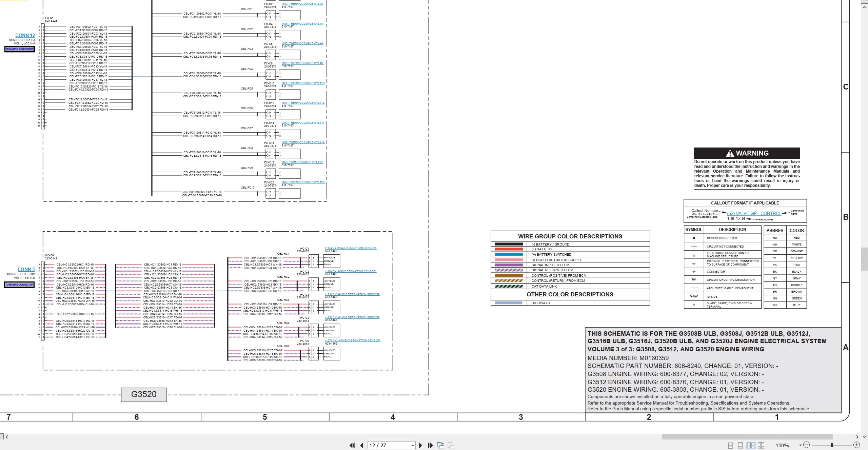The height and width of the screenshot is (450, 868).
Task: Click the WARNING banner heading
Action: coord(747,153)
